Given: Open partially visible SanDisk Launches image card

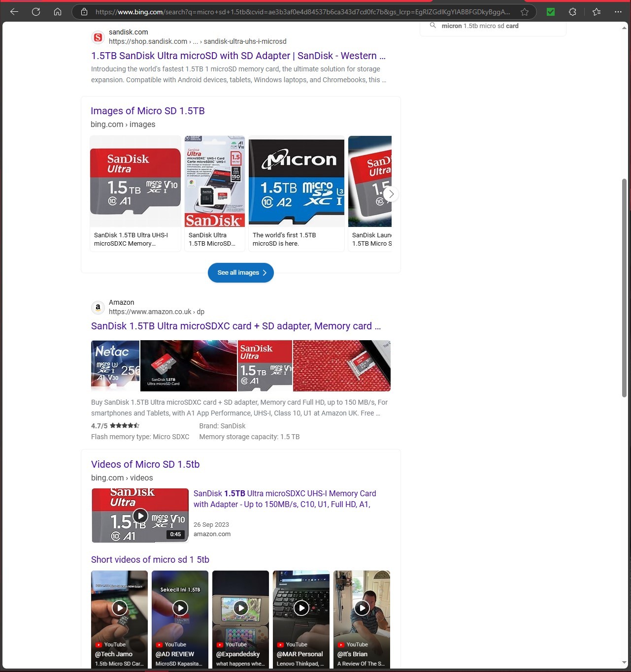Looking at the screenshot, I should 370,193.
